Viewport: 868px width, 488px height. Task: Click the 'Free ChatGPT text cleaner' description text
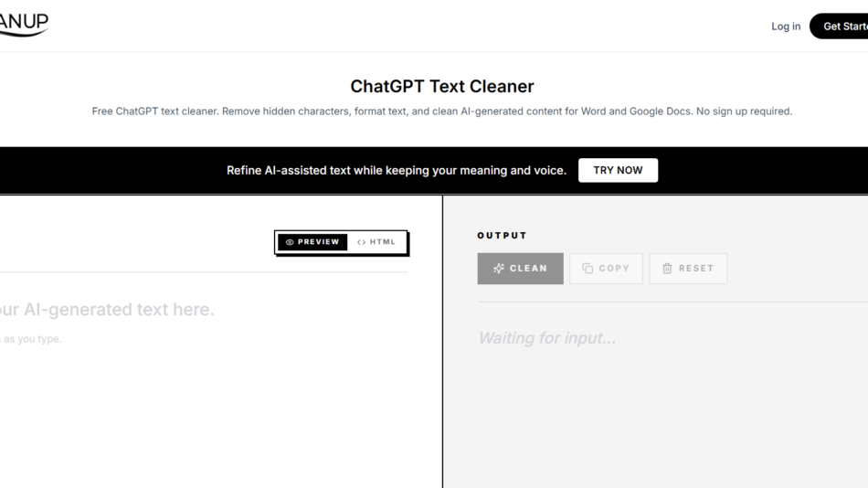pyautogui.click(x=441, y=111)
